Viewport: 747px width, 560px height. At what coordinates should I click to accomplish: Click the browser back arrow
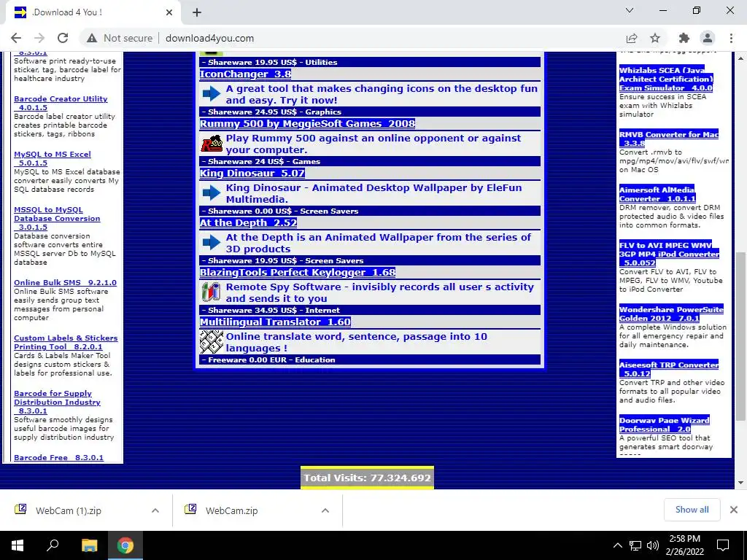tap(16, 38)
